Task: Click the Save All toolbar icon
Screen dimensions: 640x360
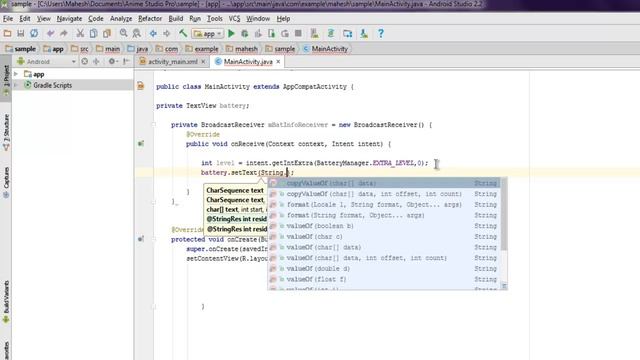Action: (20, 33)
